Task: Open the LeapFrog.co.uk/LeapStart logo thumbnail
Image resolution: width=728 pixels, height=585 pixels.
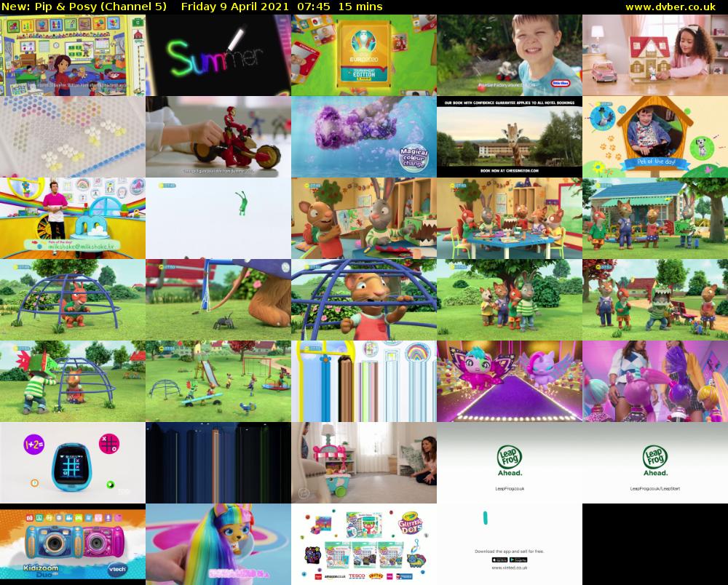Action: point(655,463)
